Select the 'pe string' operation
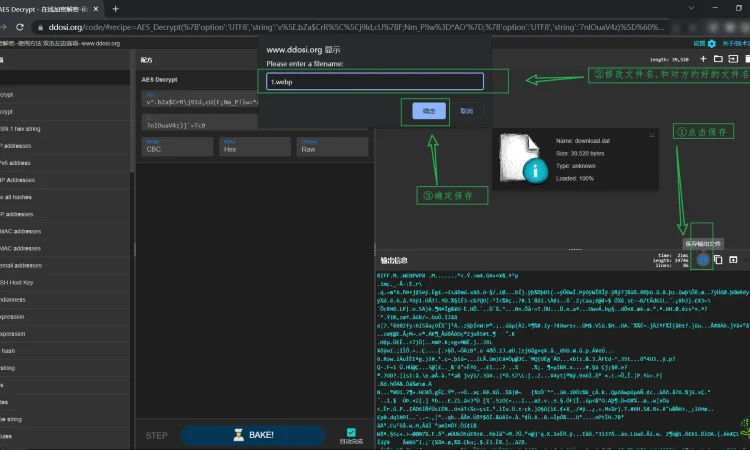This screenshot has height=450, width=750. tap(65, 419)
